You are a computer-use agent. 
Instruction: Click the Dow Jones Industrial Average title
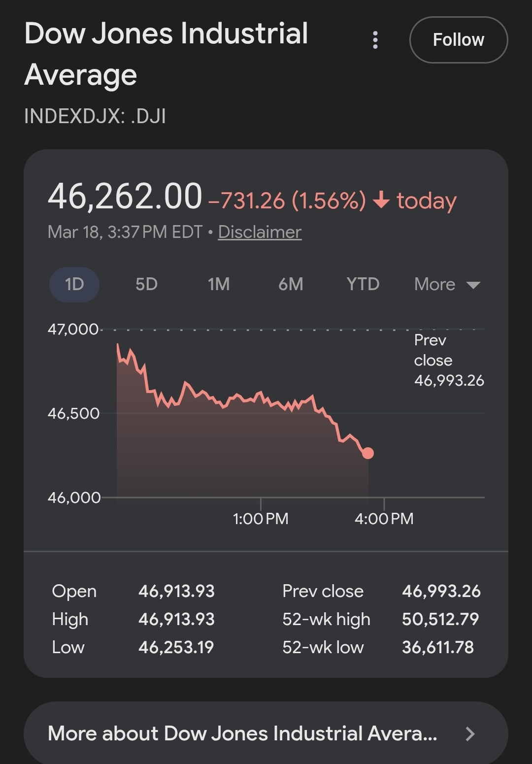pyautogui.click(x=166, y=54)
